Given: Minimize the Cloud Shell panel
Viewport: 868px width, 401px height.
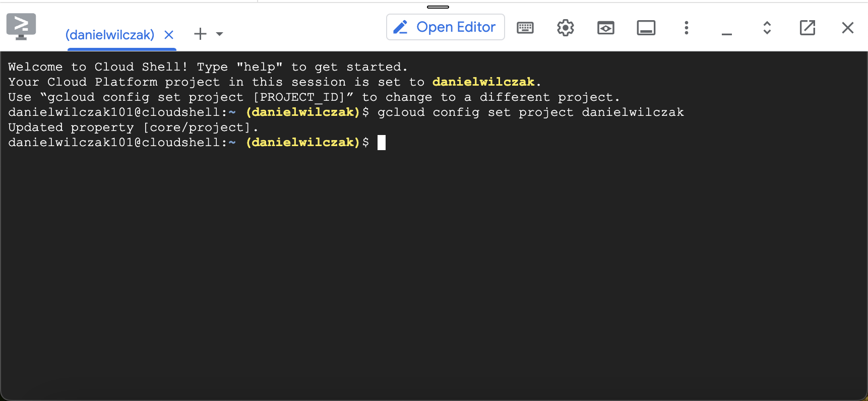Looking at the screenshot, I should pos(727,34).
